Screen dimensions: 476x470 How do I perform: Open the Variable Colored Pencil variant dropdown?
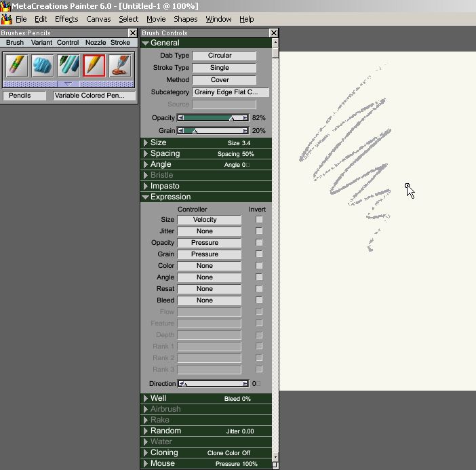point(94,96)
